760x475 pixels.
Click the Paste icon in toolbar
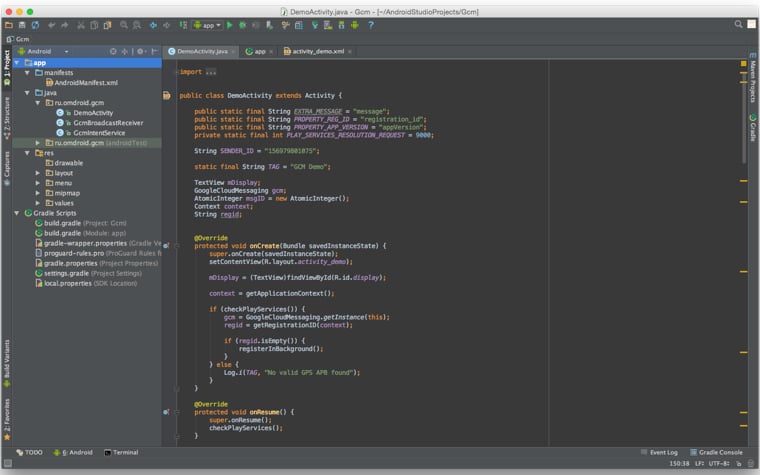tap(107, 25)
